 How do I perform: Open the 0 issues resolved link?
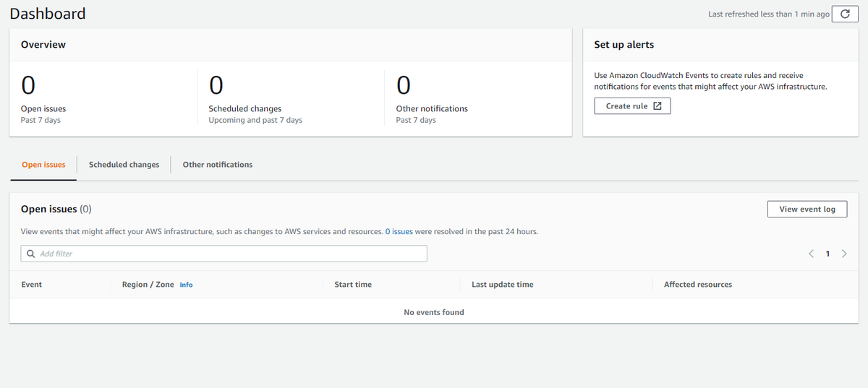click(399, 232)
